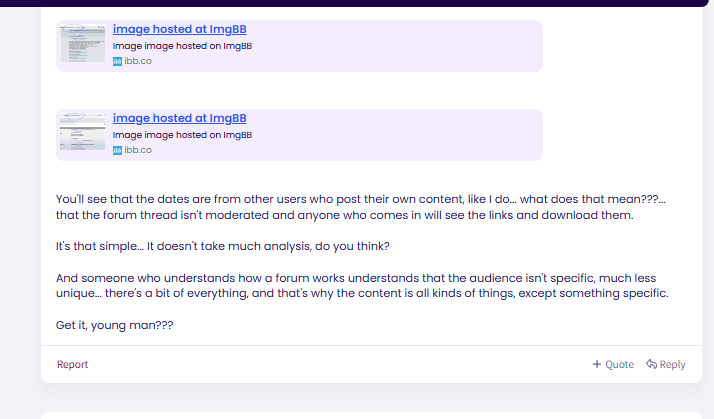Click empty area inside the upper link preview card
This screenshot has width=714, height=419.
(x=396, y=46)
